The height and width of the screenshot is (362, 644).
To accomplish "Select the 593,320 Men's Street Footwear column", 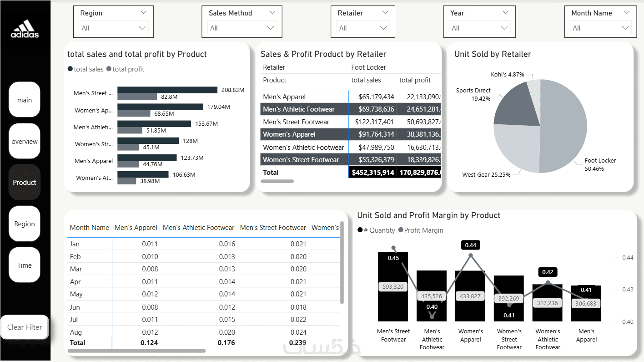I will [x=393, y=286].
